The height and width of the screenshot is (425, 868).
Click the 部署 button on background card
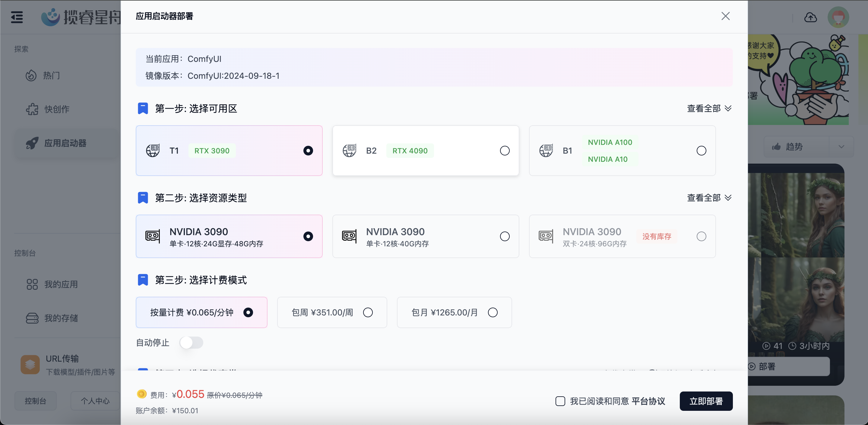[x=788, y=366]
